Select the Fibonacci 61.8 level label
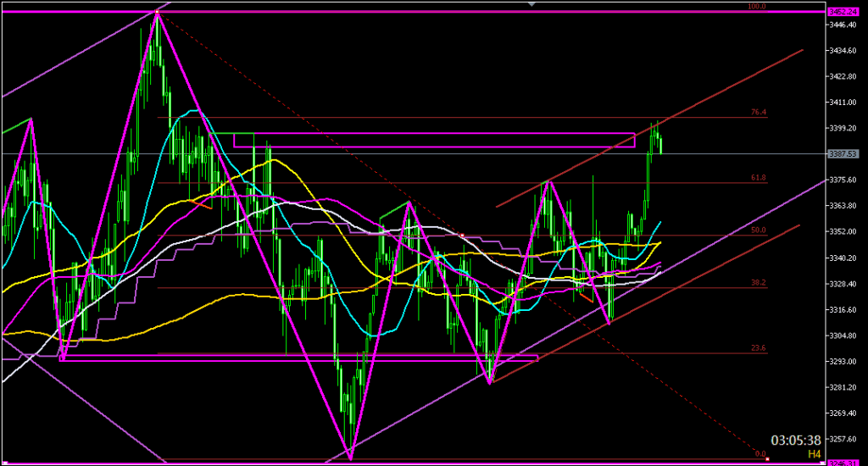Viewport: 868px width, 466px height. click(x=759, y=178)
